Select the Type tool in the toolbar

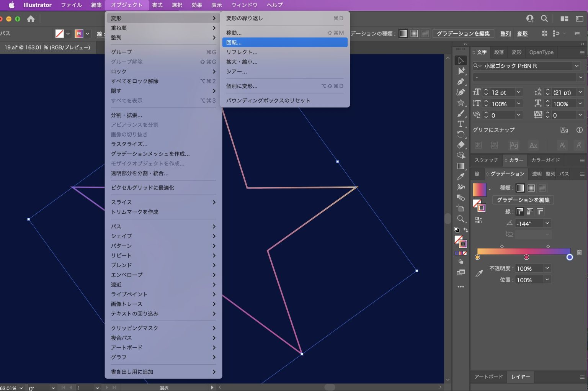[461, 124]
